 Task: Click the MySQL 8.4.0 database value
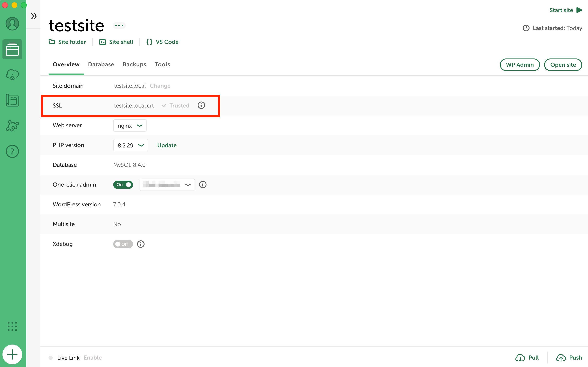tap(129, 165)
